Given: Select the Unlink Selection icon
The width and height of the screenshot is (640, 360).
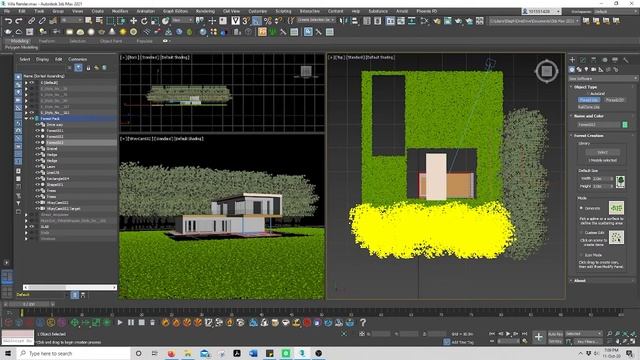Looking at the screenshot, I should 42,21.
